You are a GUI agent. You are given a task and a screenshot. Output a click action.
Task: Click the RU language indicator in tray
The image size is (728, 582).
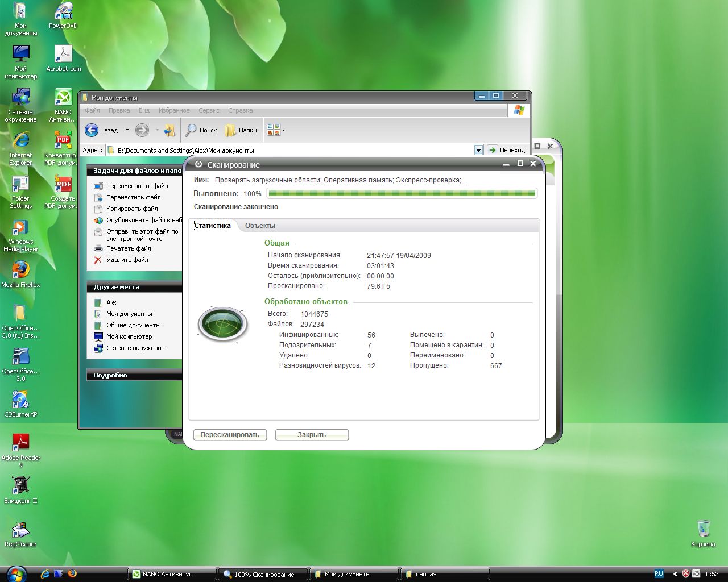pos(659,574)
